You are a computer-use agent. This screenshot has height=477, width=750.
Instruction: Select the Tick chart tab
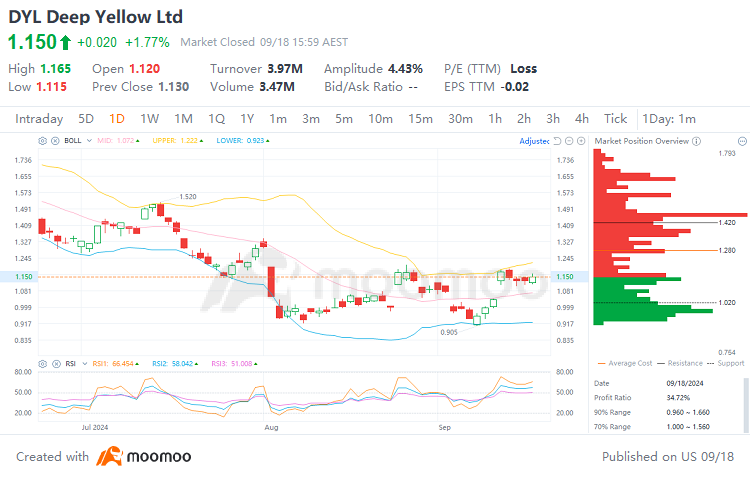[x=615, y=119]
